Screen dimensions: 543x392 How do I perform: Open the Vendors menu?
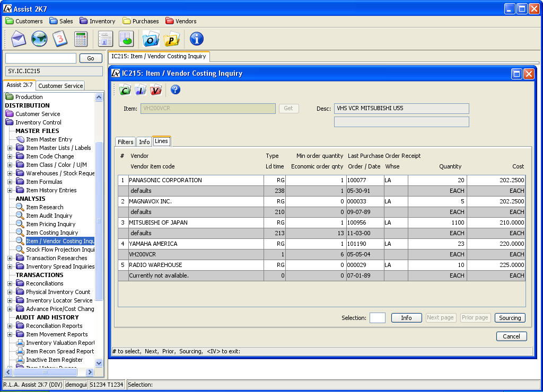pyautogui.click(x=181, y=21)
